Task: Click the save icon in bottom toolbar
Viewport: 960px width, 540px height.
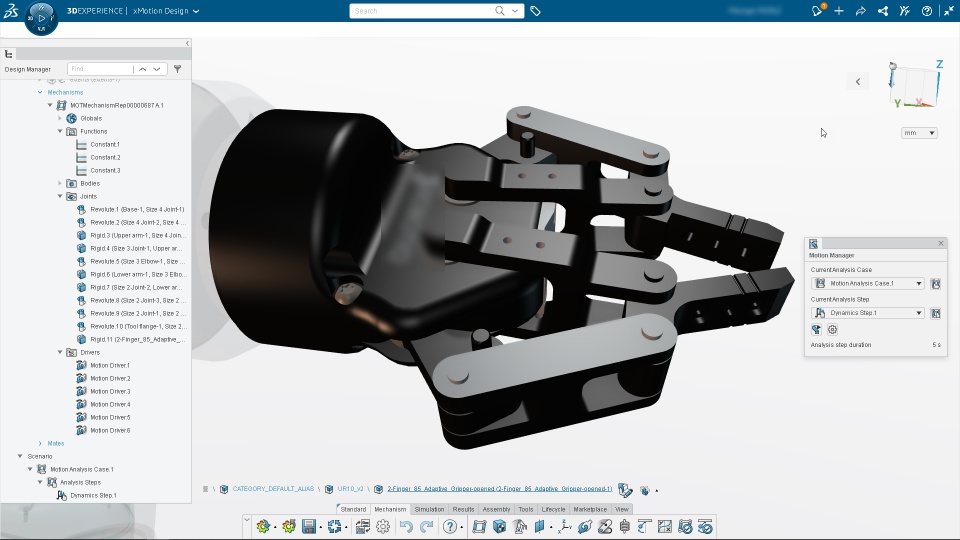Action: 309,527
